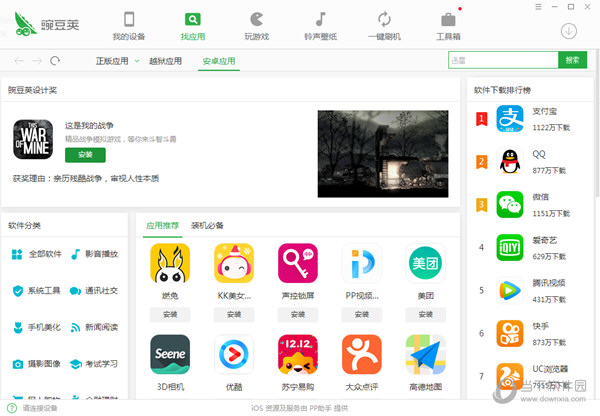This screenshot has height=416, width=600.
Task: Click 请连接设备 status bar text
Action: tap(40, 408)
